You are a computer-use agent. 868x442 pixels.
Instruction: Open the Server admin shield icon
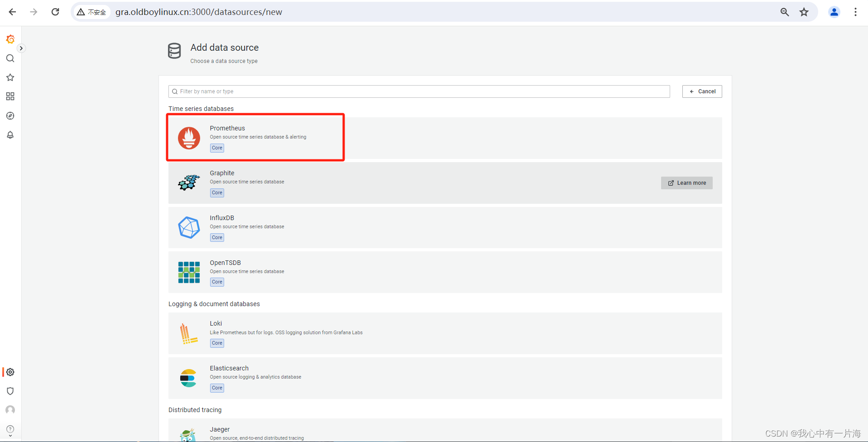tap(10, 391)
